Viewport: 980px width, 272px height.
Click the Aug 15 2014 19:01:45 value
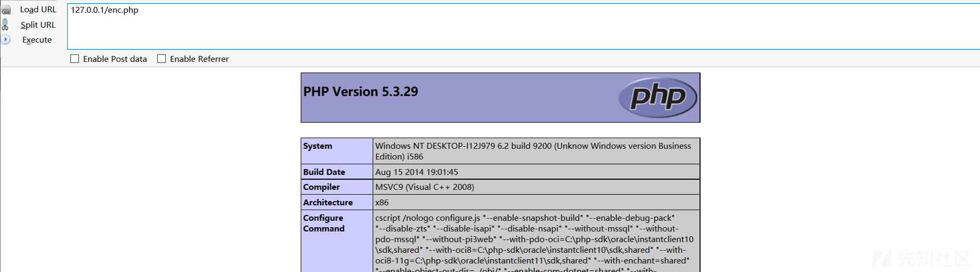coord(417,172)
